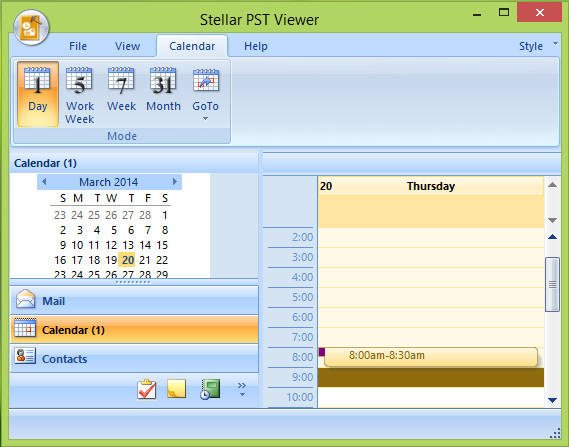Open the Mail navigation pane
The width and height of the screenshot is (569, 447).
(x=134, y=300)
